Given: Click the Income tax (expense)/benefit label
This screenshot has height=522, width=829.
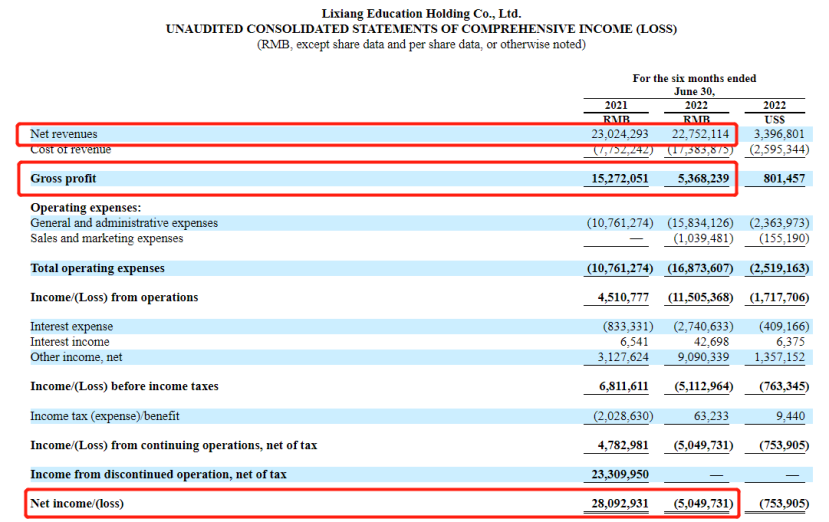Looking at the screenshot, I should (105, 415).
